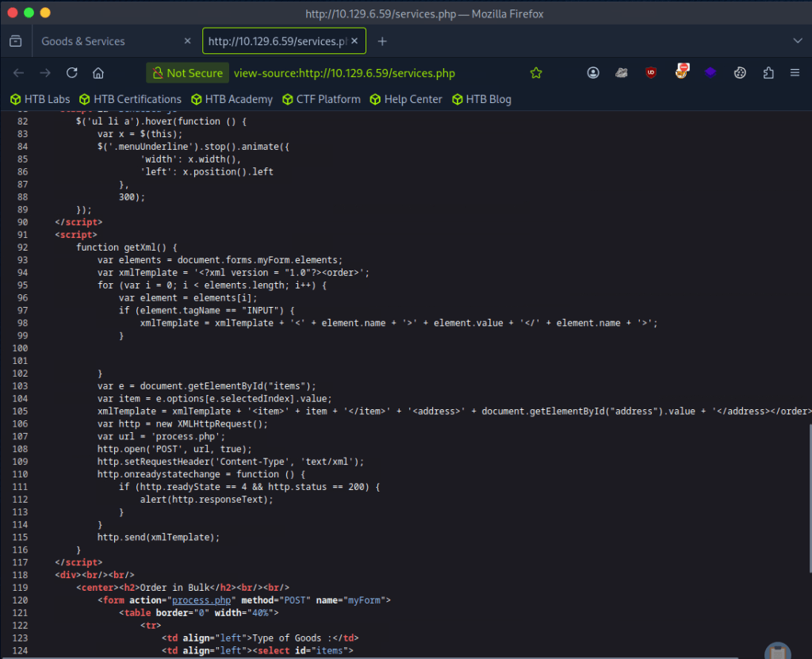Open the Firefox hamburger application menu

tap(795, 73)
